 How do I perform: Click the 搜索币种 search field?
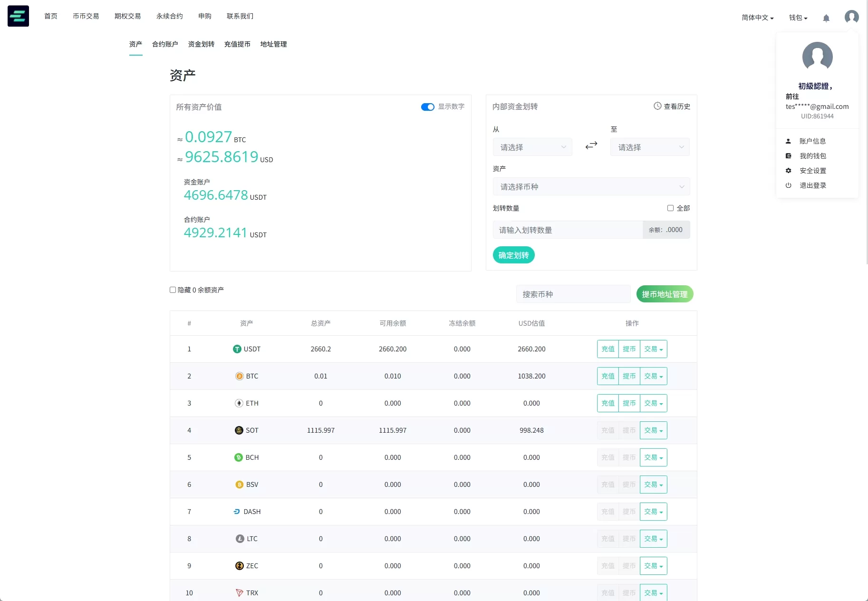click(573, 294)
